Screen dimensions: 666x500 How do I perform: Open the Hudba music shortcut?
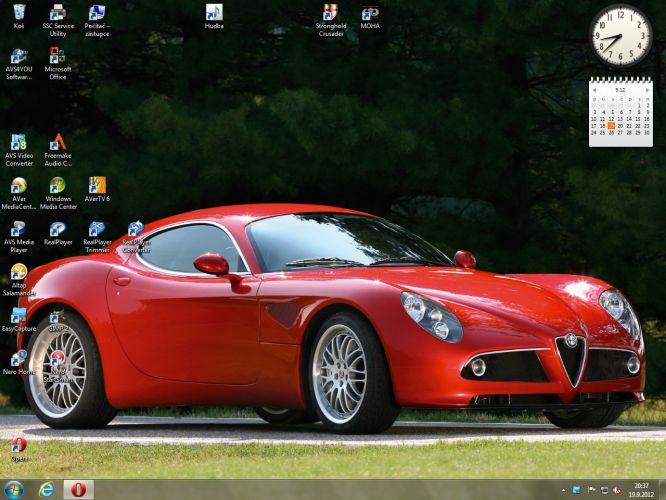coord(214,16)
